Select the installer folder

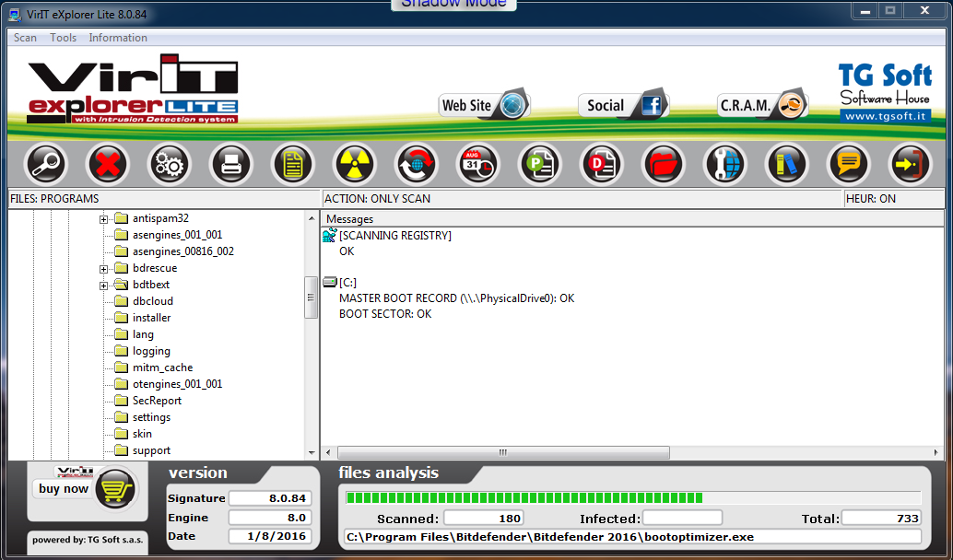tap(151, 318)
